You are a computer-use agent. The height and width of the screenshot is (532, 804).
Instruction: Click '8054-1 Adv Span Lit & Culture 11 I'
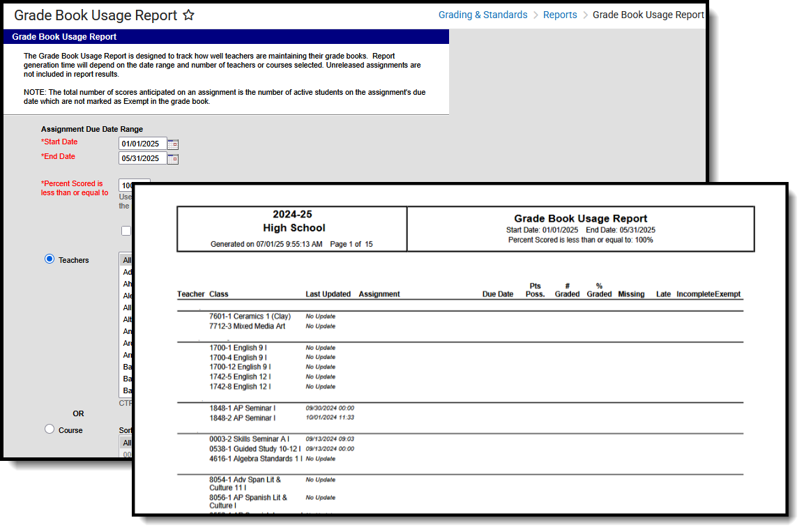pyautogui.click(x=245, y=484)
